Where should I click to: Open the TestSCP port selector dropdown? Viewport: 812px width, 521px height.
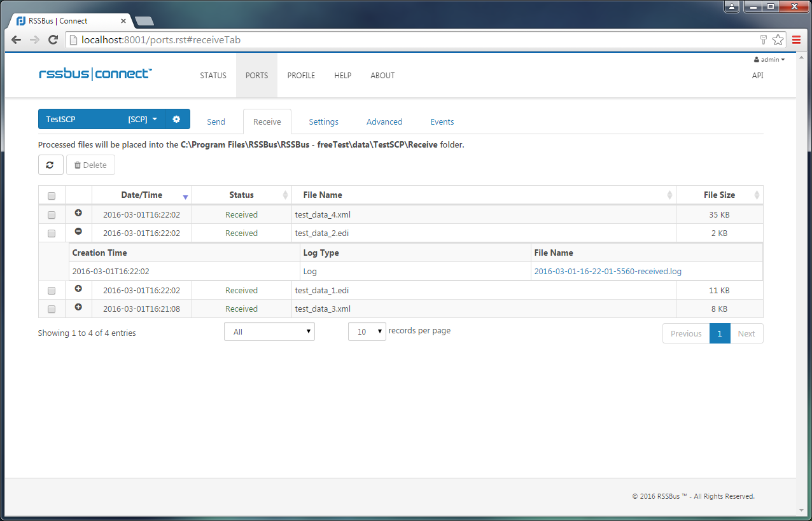point(102,119)
